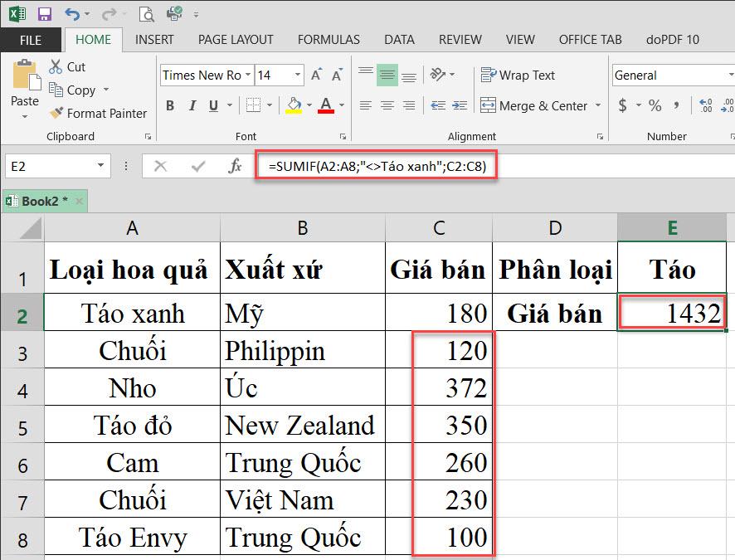Open the Borders dropdown menu

(270, 104)
